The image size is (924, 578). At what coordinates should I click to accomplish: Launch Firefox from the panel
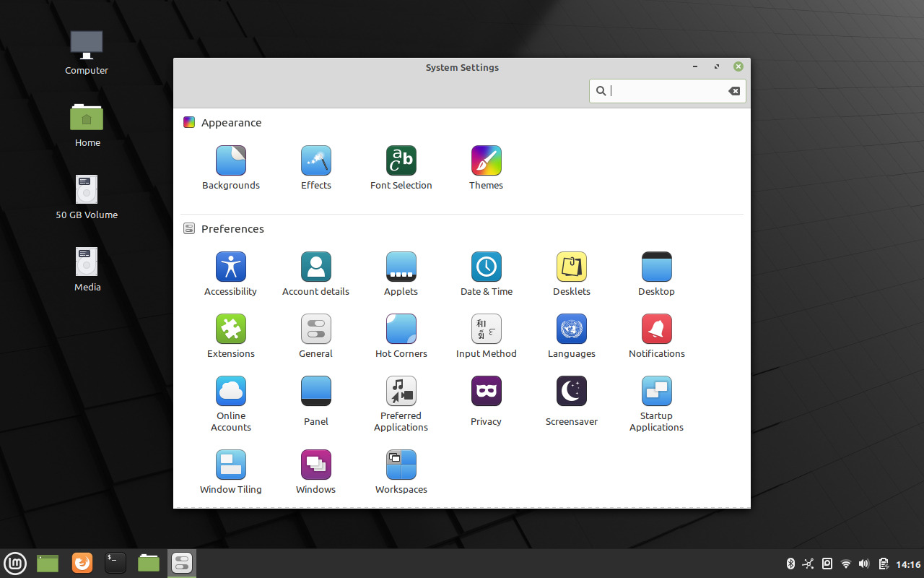click(82, 563)
